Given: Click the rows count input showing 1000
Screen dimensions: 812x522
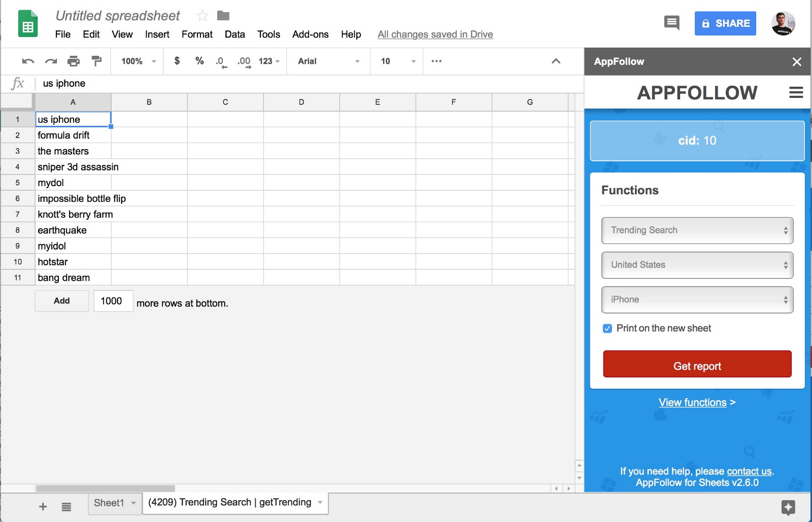Looking at the screenshot, I should click(x=113, y=301).
